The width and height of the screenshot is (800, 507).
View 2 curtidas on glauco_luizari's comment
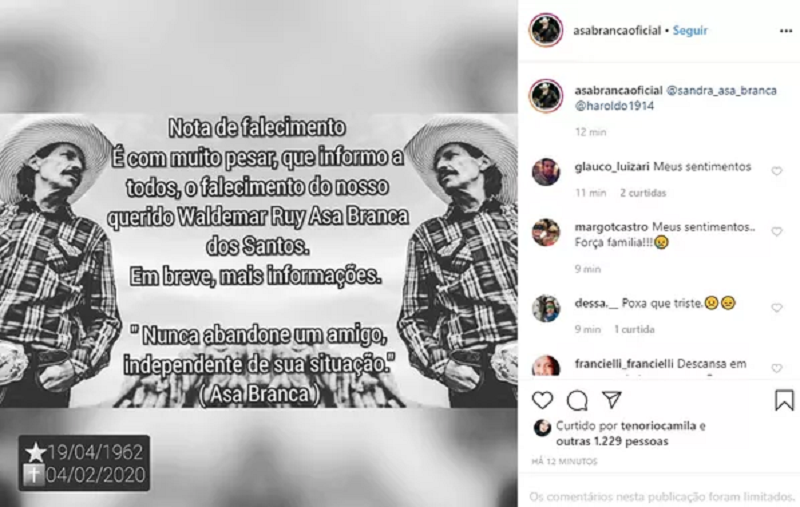coord(643,193)
